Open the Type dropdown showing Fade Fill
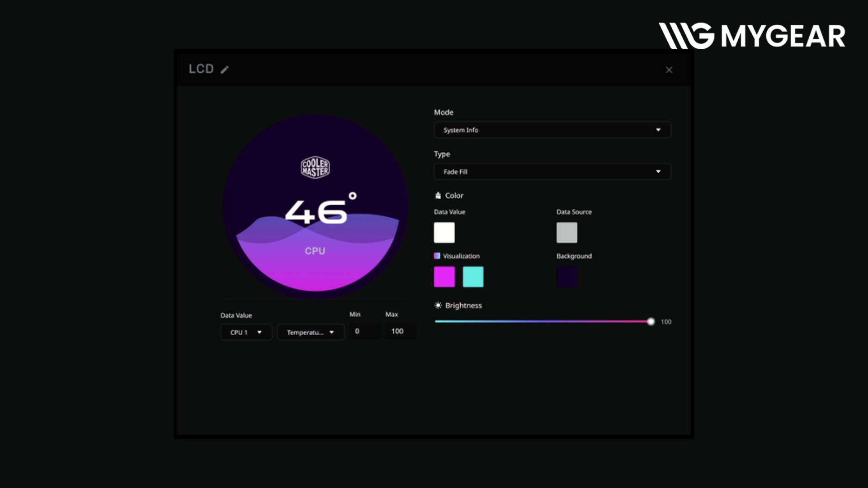This screenshot has width=868, height=488. pos(552,172)
